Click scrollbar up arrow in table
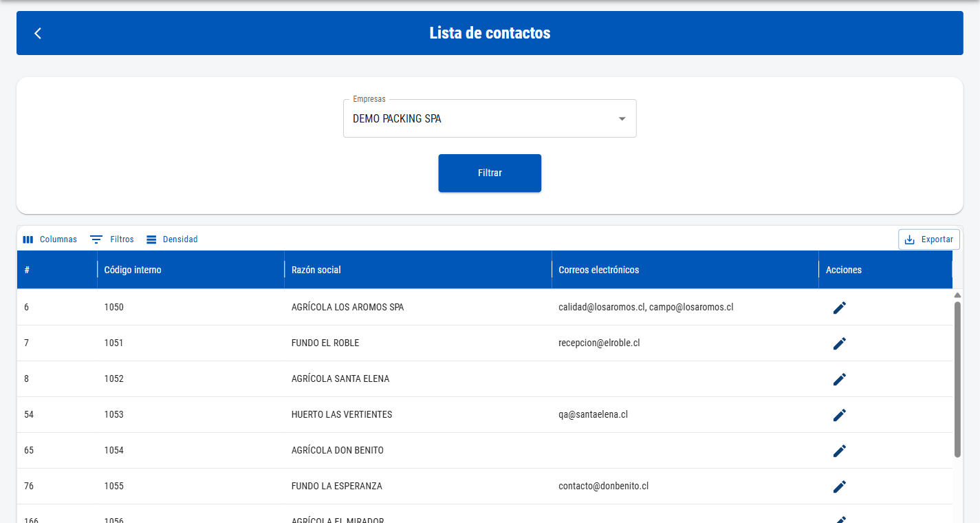The image size is (980, 523). point(957,295)
